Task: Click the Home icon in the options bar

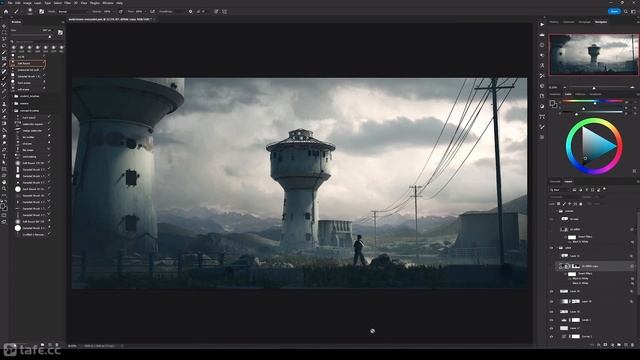Action: click(6, 11)
